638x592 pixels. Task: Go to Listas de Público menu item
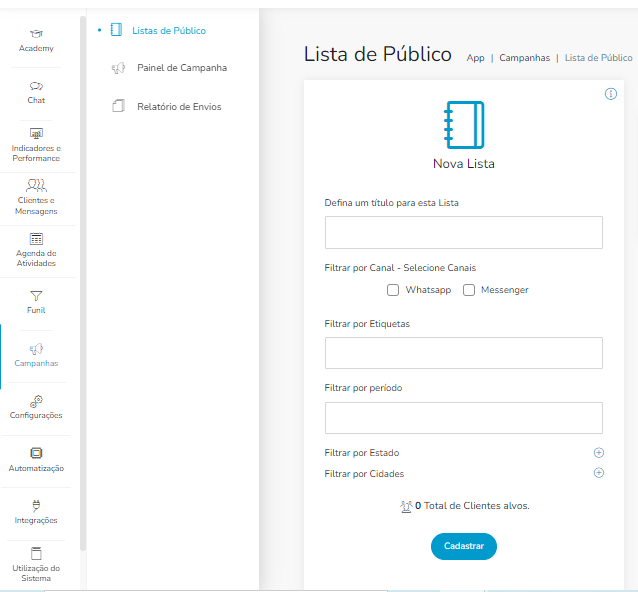pyautogui.click(x=169, y=31)
